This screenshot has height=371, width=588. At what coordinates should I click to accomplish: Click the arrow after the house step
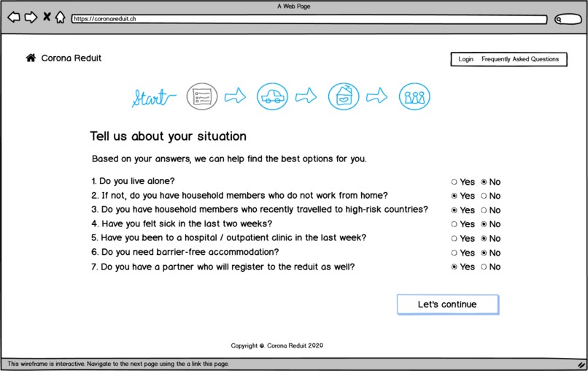tap(377, 96)
